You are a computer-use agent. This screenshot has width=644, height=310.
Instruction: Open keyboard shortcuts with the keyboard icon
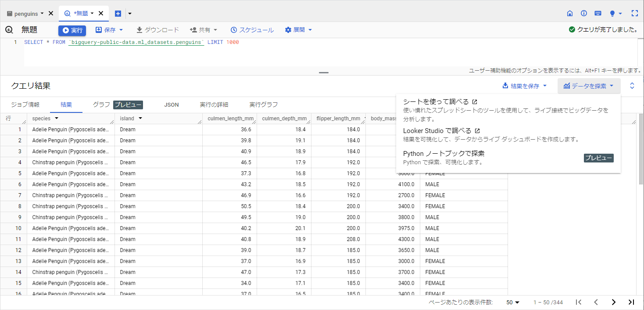tap(597, 13)
